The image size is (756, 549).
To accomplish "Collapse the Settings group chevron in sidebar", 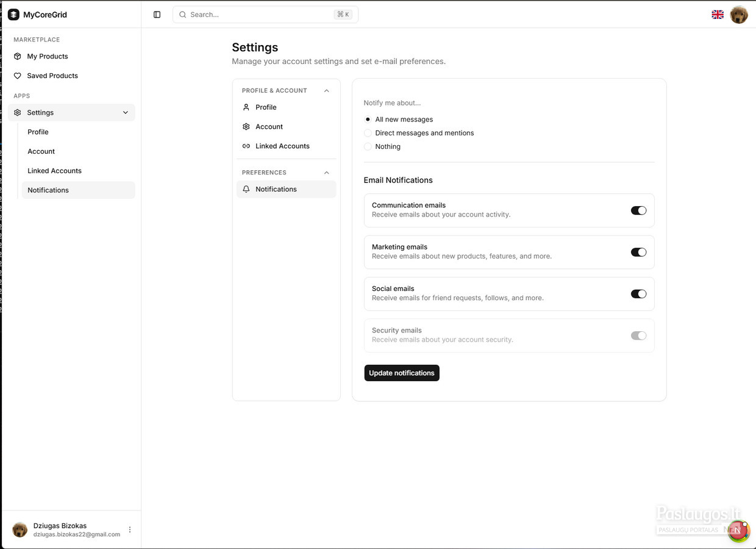I will click(126, 112).
